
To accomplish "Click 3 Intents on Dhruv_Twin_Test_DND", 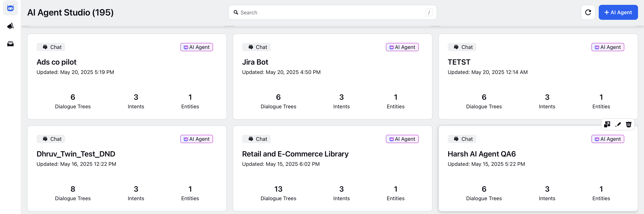I will click(x=136, y=193).
